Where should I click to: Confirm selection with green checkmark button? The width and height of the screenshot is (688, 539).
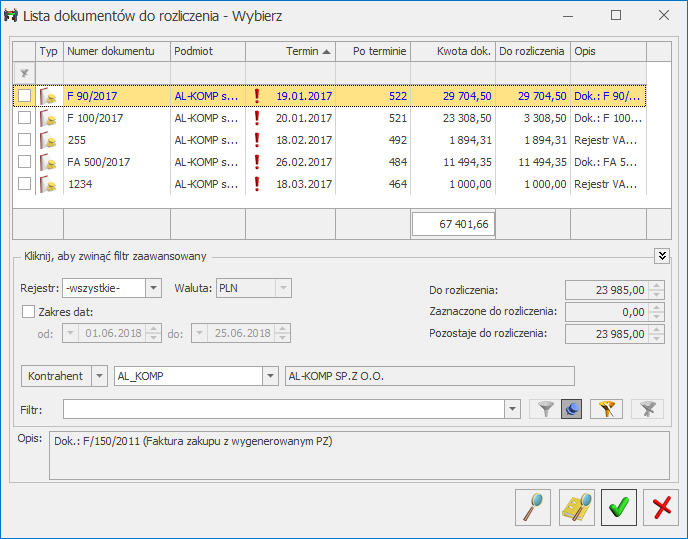(x=619, y=507)
